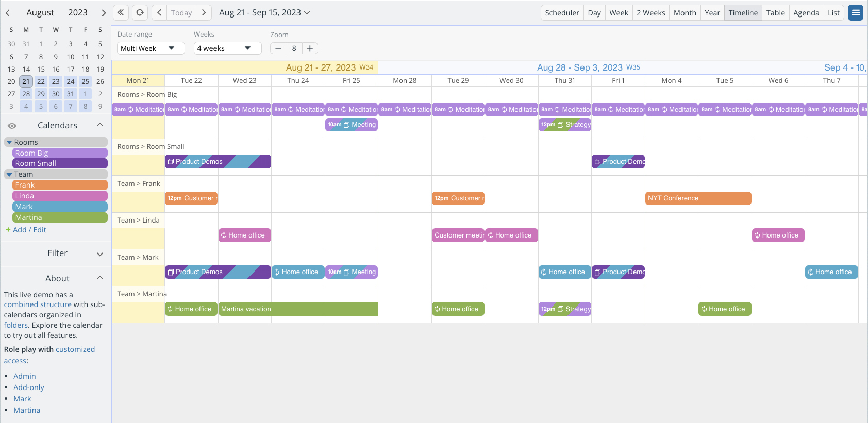
Task: Click the zoom value field showing 8
Action: click(294, 48)
